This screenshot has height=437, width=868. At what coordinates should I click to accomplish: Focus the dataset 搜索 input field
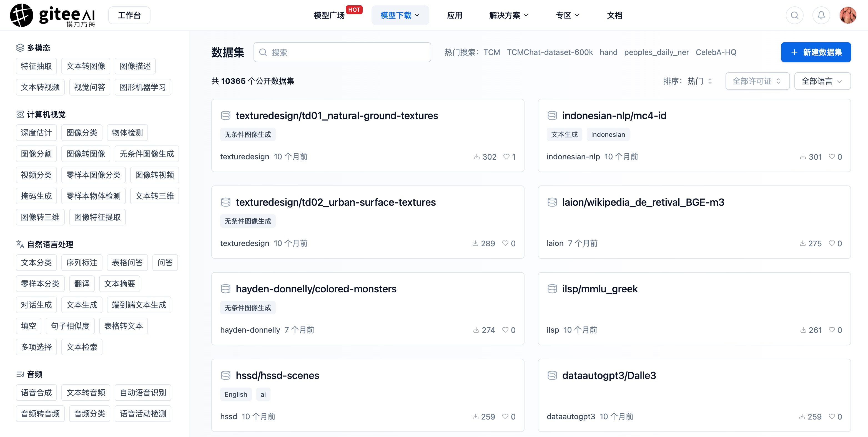[x=342, y=52]
